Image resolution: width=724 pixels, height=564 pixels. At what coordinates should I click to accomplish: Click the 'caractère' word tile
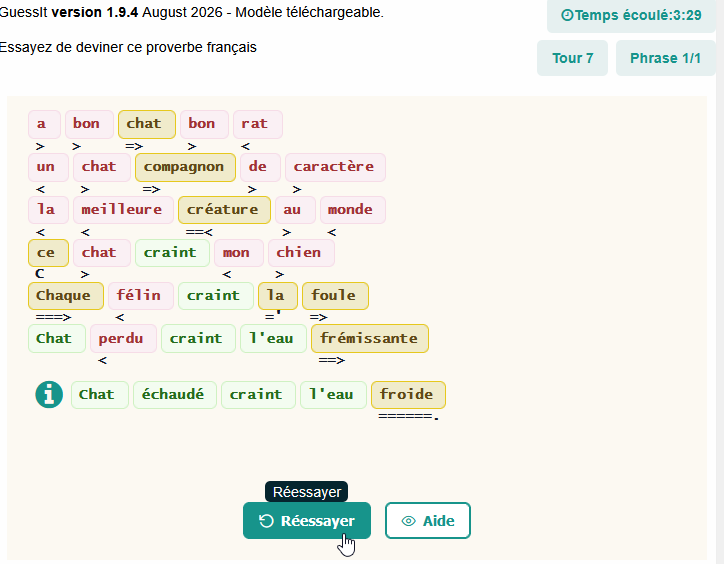tap(335, 167)
